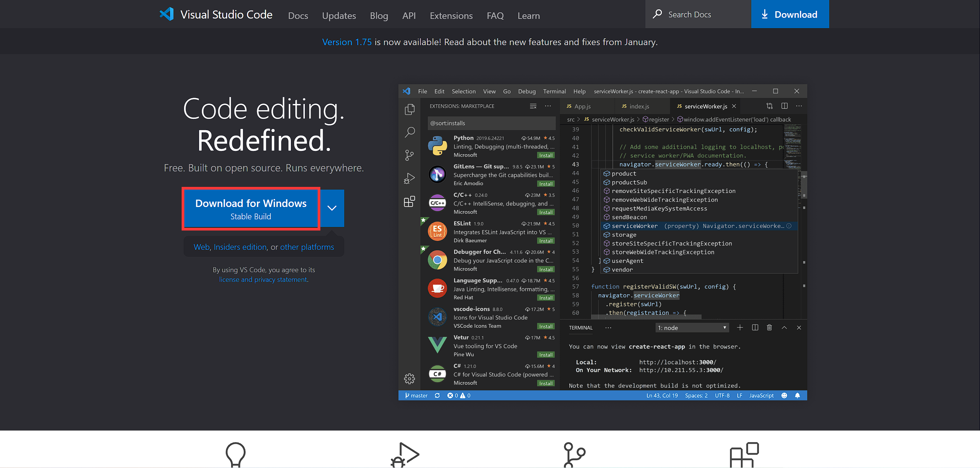Open the Manage gear icon in activity bar

point(410,378)
